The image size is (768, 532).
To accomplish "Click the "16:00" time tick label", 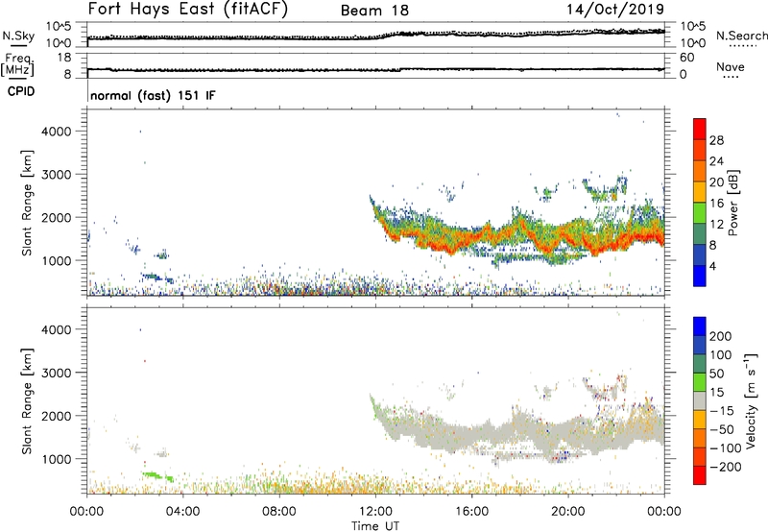I will (471, 512).
